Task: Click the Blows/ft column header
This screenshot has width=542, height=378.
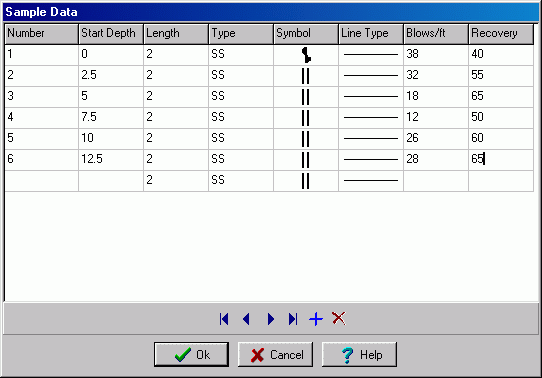Action: coord(436,34)
